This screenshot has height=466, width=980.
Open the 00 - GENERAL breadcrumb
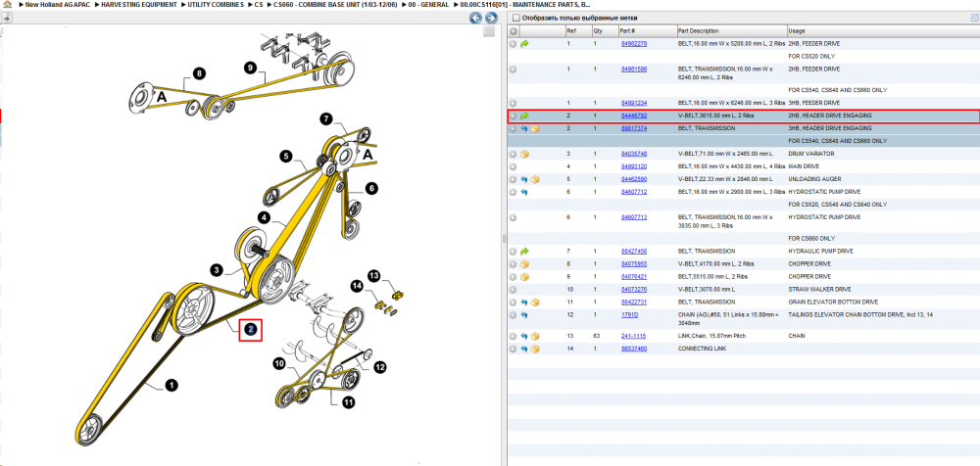(429, 4)
